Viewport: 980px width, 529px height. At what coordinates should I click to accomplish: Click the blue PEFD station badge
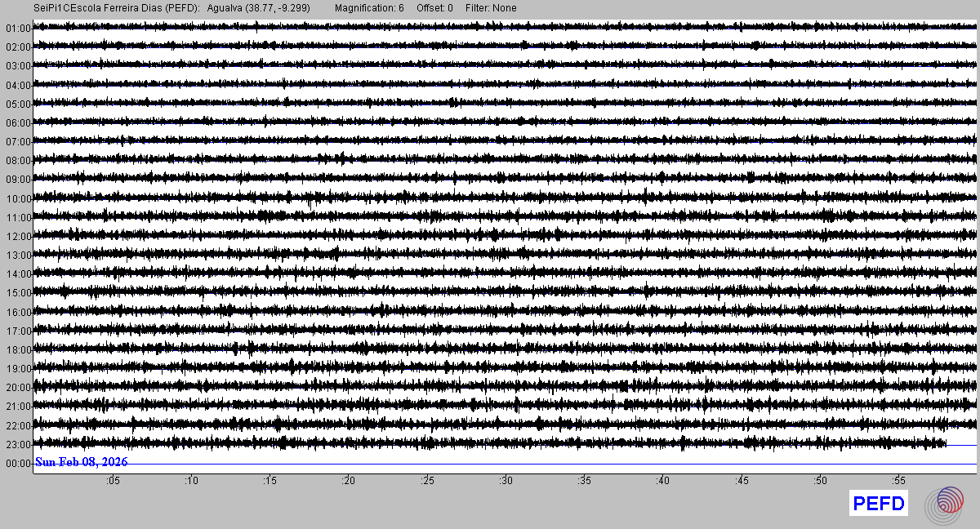(x=879, y=504)
